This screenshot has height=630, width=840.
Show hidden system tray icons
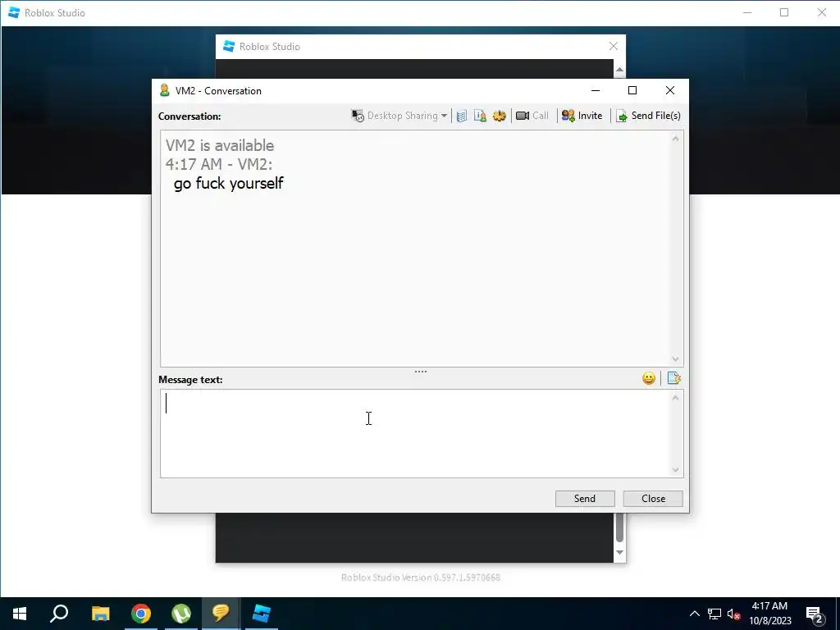tap(694, 614)
